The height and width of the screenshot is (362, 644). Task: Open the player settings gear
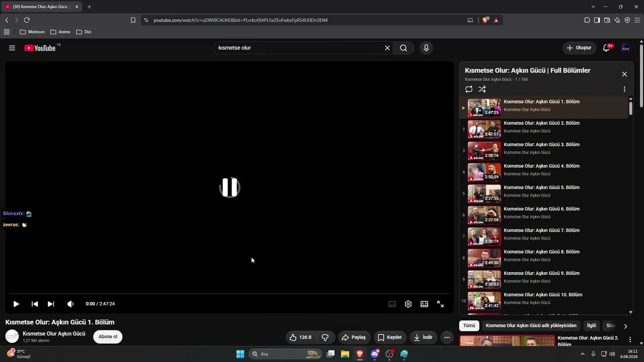coord(408,304)
